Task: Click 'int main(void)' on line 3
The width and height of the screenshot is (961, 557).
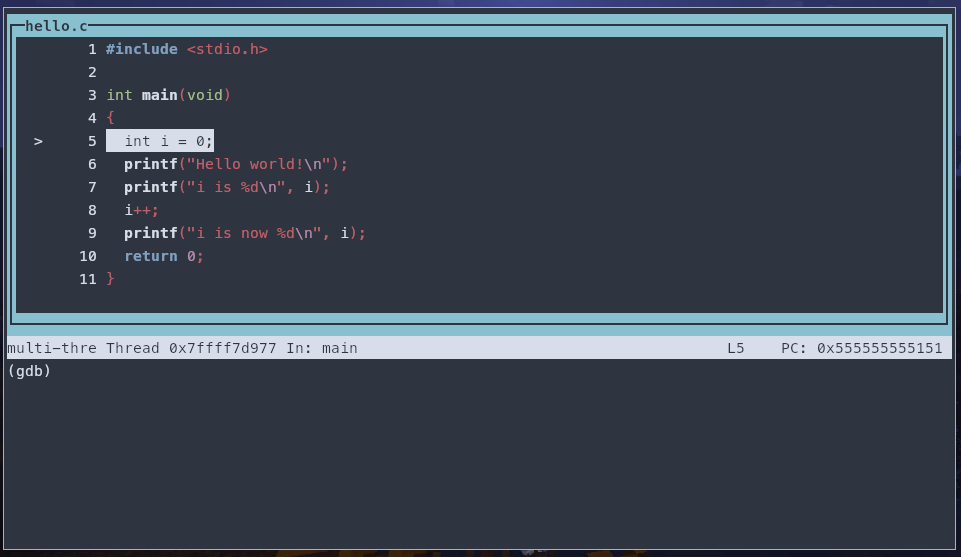Action: coord(169,95)
